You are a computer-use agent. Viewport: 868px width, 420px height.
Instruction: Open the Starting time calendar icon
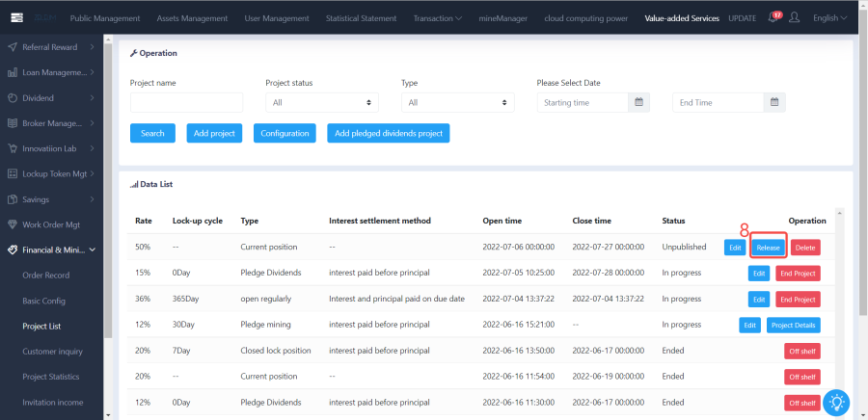click(x=638, y=103)
